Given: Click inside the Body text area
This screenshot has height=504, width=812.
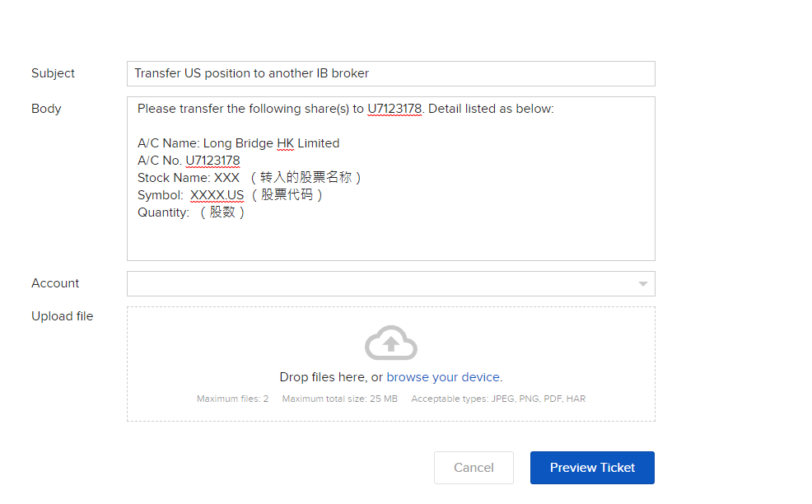Looking at the screenshot, I should pos(391,179).
